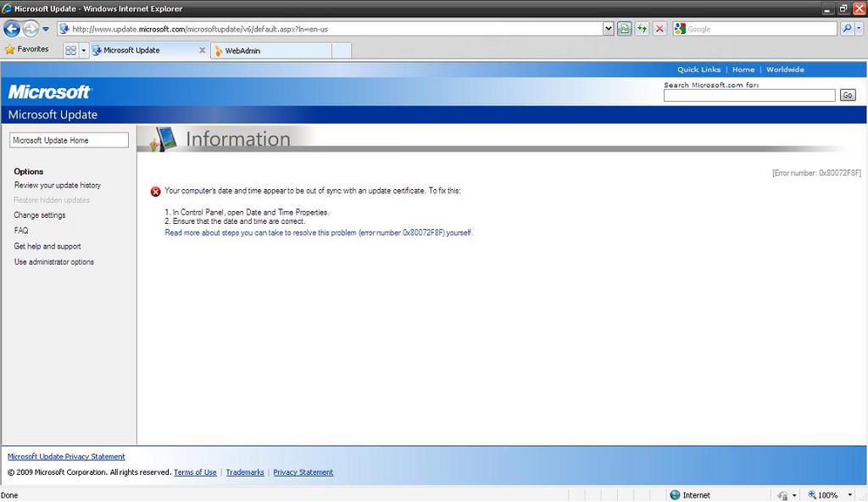Open the Favorites star button
The image size is (868, 502).
27,50
